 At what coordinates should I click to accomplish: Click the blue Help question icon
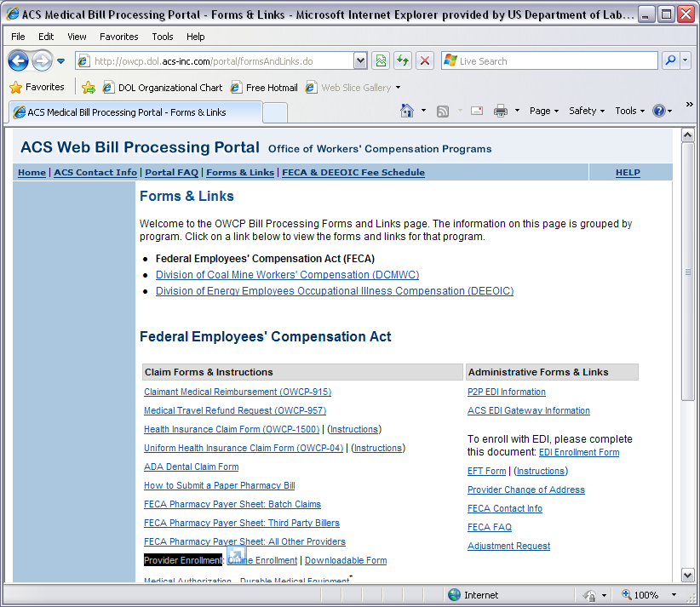[659, 111]
